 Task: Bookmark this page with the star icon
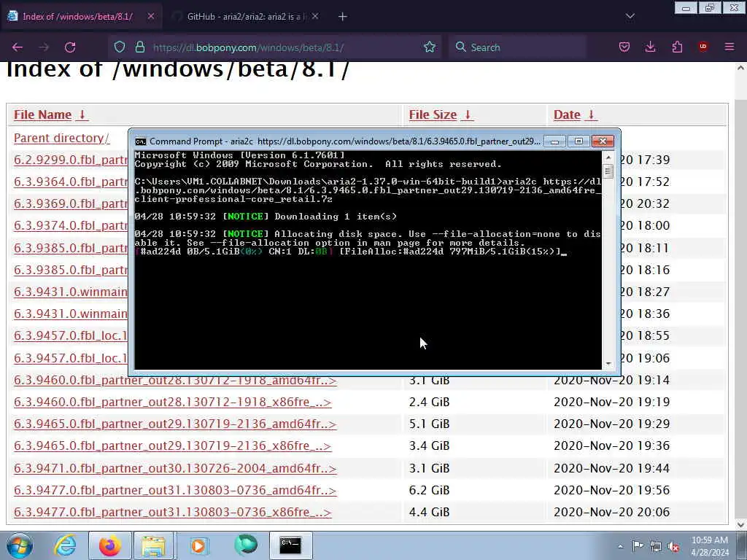[x=429, y=47]
